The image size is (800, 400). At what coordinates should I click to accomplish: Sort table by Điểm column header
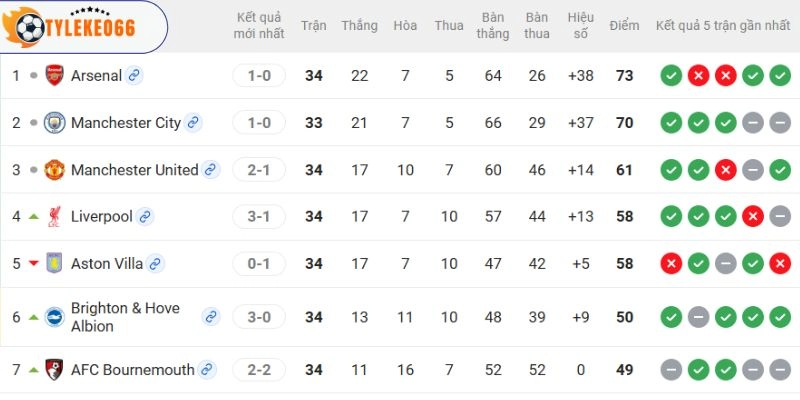tap(624, 26)
